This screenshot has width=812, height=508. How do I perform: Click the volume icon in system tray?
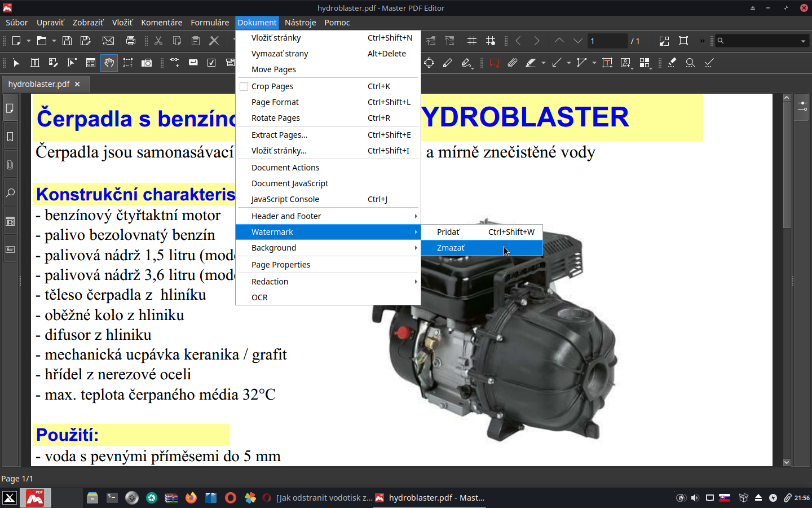695,498
